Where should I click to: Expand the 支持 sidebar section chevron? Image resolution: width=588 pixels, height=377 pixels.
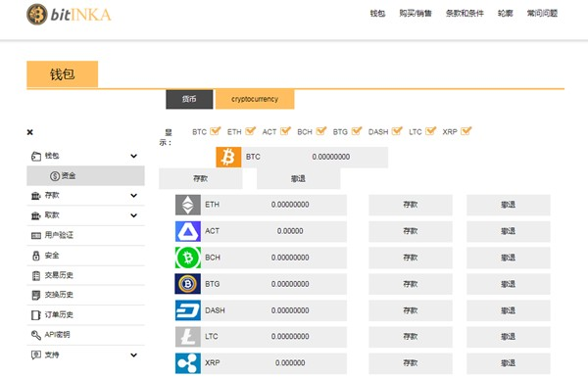click(134, 354)
